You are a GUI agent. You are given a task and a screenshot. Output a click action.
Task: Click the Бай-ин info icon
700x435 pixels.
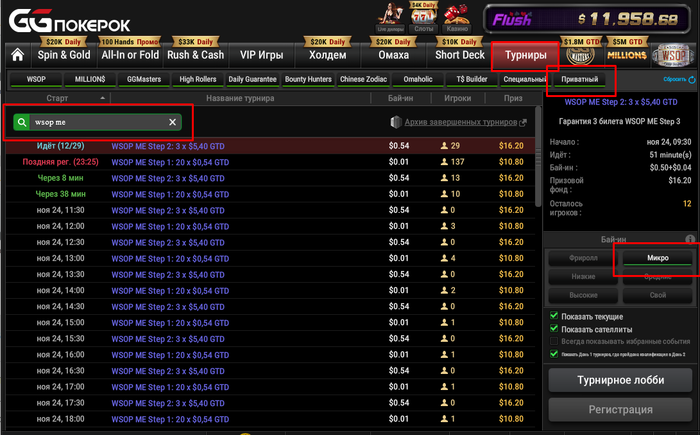click(690, 239)
